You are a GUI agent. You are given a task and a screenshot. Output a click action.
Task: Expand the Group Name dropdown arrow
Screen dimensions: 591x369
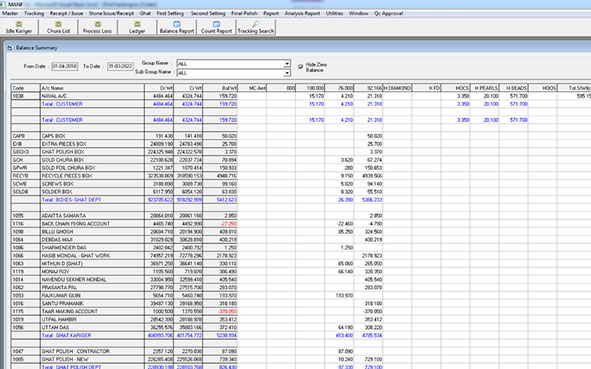coord(287,64)
